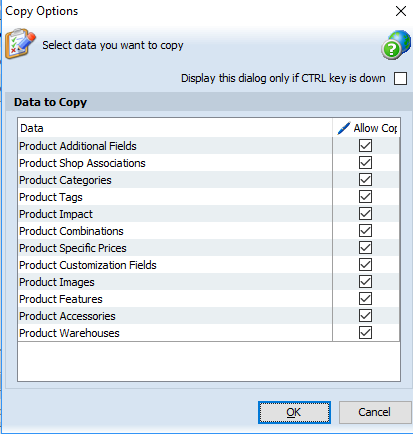Uncheck Product Additional Fields copy option
The image size is (413, 434).
[365, 146]
